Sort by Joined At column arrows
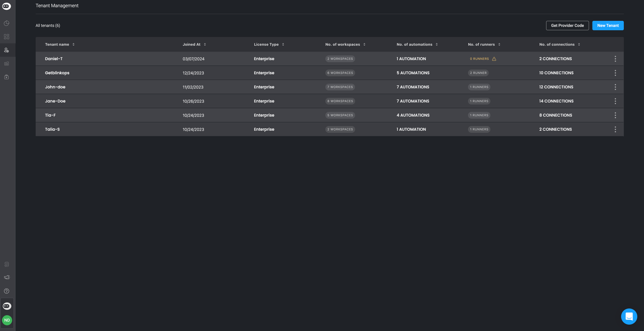This screenshot has height=331, width=644. [205, 44]
